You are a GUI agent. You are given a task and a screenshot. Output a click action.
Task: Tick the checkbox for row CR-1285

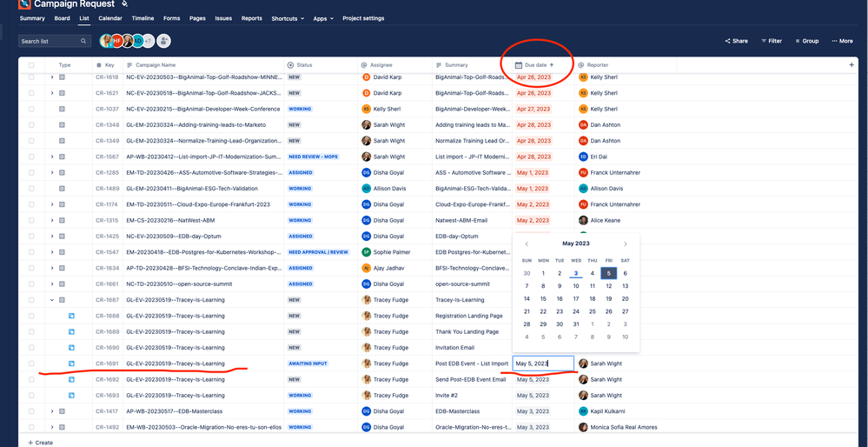(x=31, y=172)
